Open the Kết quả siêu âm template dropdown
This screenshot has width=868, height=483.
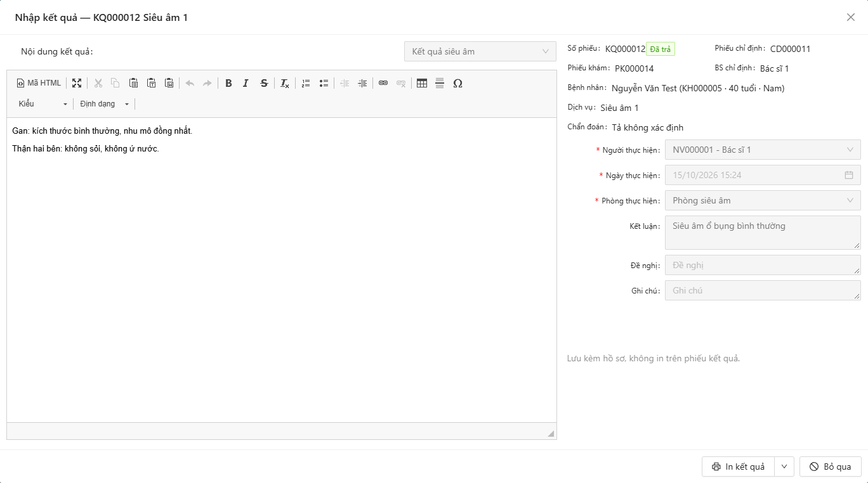click(480, 51)
